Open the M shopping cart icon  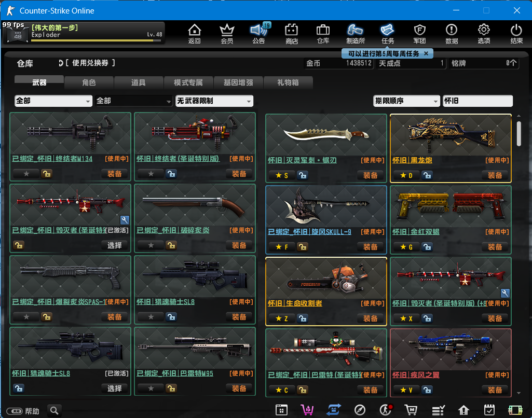(x=411, y=410)
